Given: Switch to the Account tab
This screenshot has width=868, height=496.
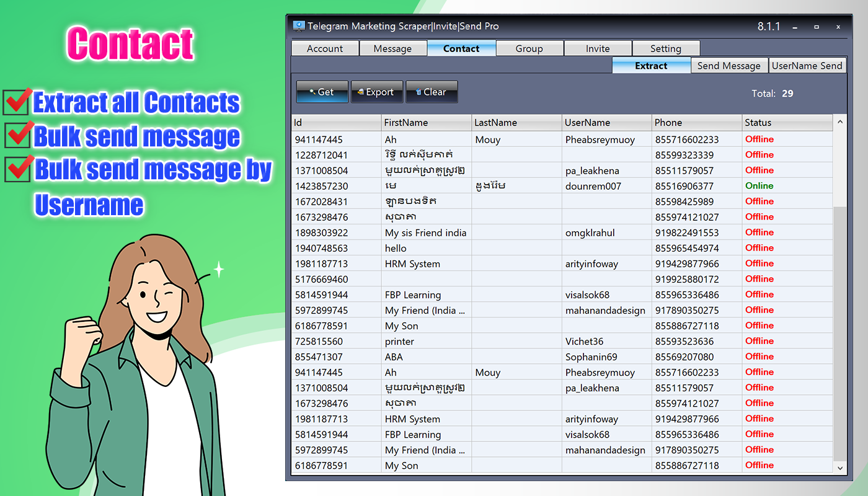Looking at the screenshot, I should tap(325, 48).
